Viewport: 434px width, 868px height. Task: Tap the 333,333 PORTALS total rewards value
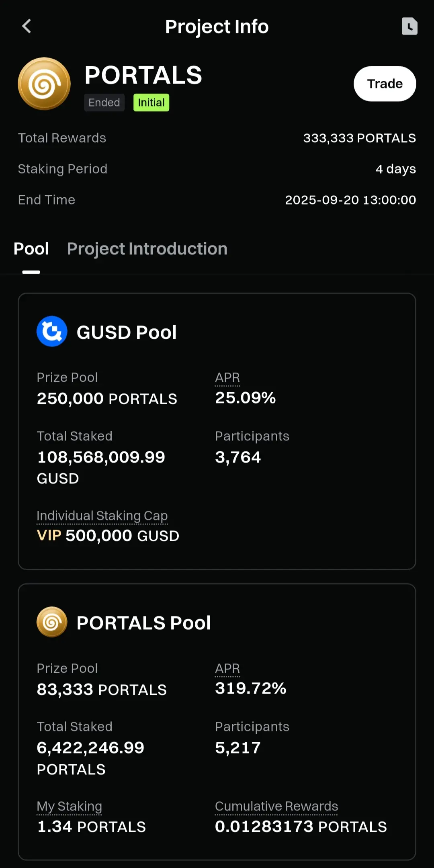(360, 138)
